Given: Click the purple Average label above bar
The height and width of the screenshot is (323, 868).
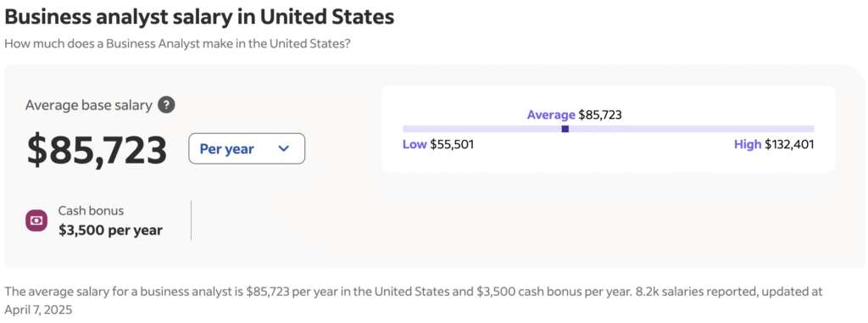Looking at the screenshot, I should [551, 114].
